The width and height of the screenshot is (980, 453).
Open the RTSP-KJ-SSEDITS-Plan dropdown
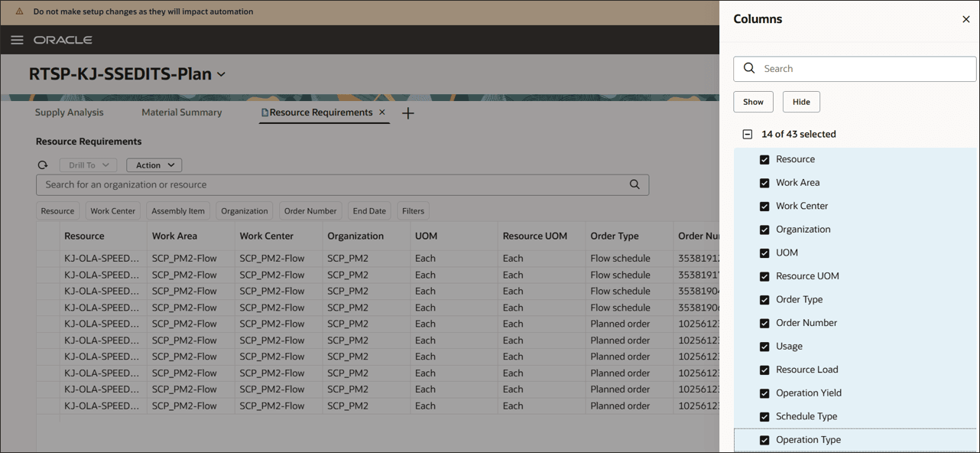coord(221,75)
